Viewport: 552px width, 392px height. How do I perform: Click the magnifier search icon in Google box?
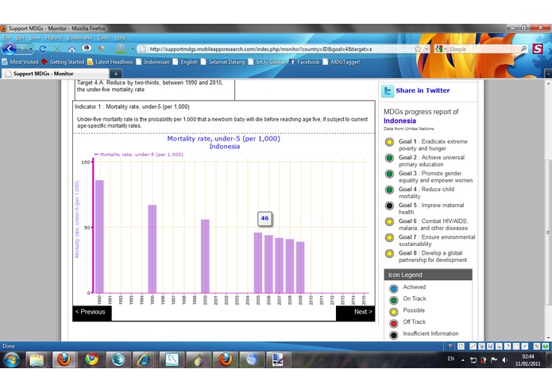coord(524,48)
